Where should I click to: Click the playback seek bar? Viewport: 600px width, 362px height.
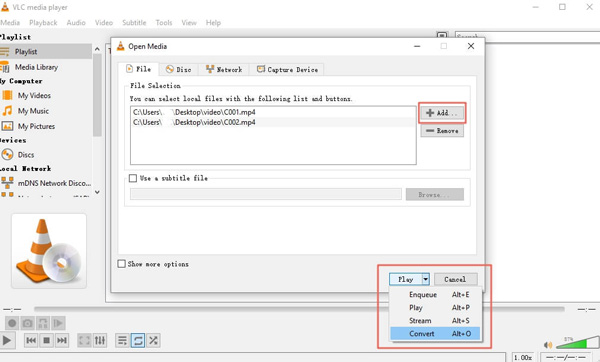299,309
